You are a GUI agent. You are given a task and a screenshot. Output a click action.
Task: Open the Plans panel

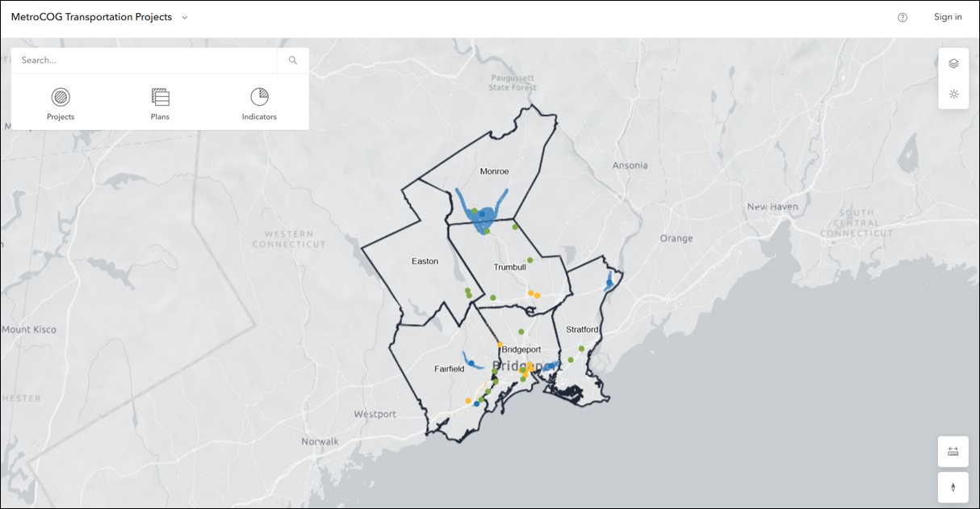(160, 104)
